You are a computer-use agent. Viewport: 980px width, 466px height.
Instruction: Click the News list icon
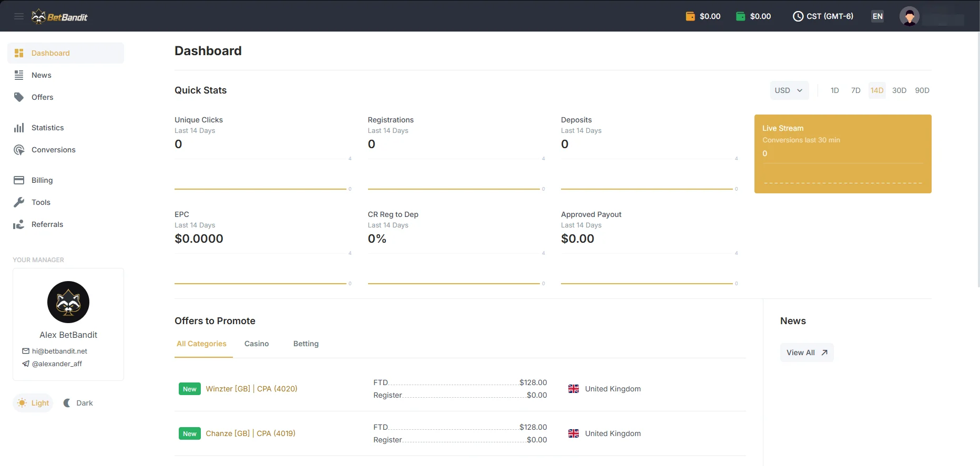point(19,75)
